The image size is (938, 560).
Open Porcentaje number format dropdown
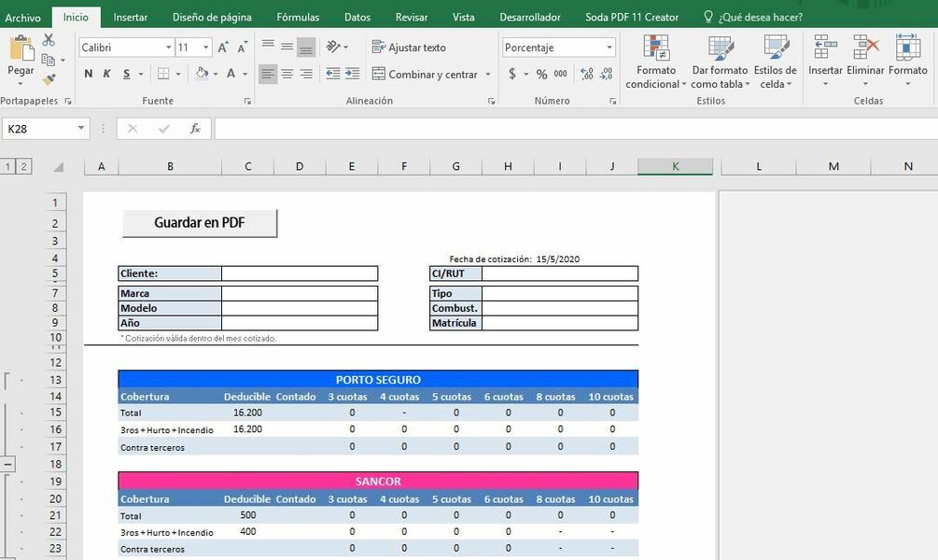coord(609,48)
